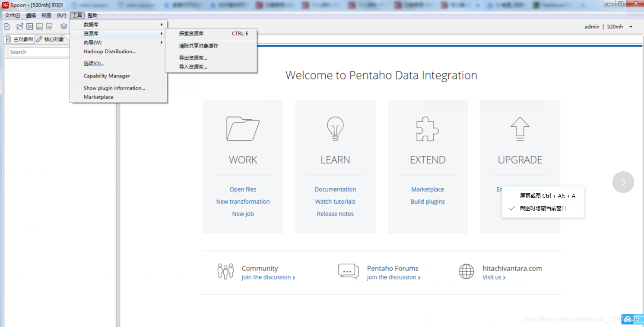
Task: Click the EXTEND puzzle piece icon
Action: [428, 128]
